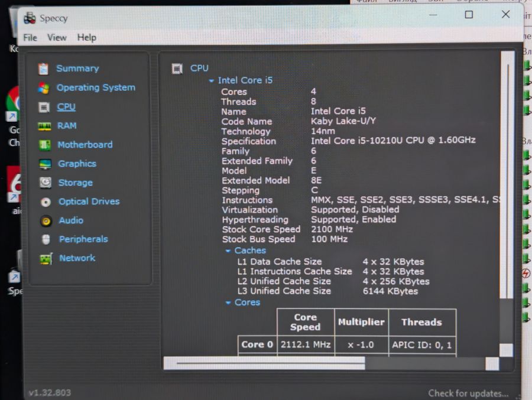The width and height of the screenshot is (532, 400).
Task: View the Optical Drives section
Action: click(x=89, y=201)
